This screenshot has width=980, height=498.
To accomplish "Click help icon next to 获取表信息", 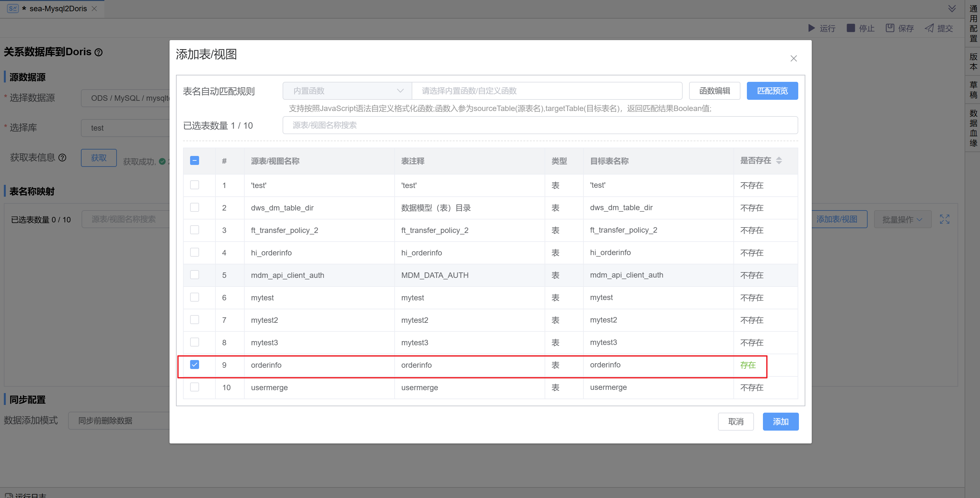I will [x=62, y=158].
